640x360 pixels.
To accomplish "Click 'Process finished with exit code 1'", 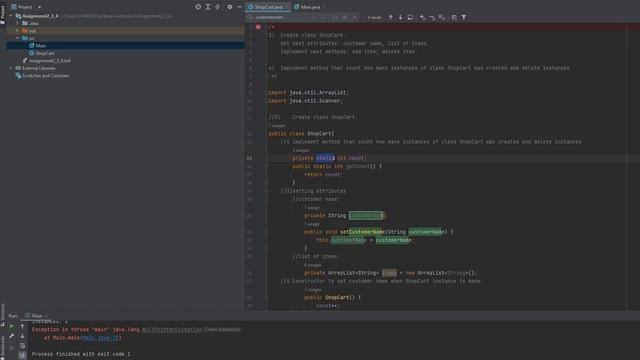I will [x=81, y=354].
